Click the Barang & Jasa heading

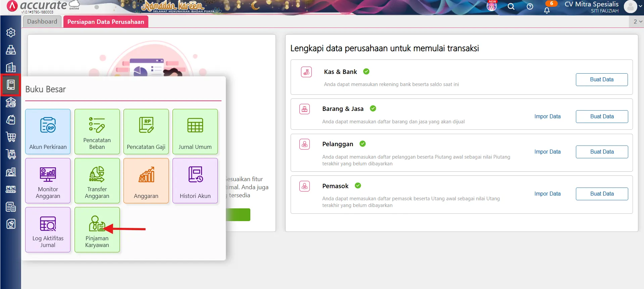click(x=343, y=109)
